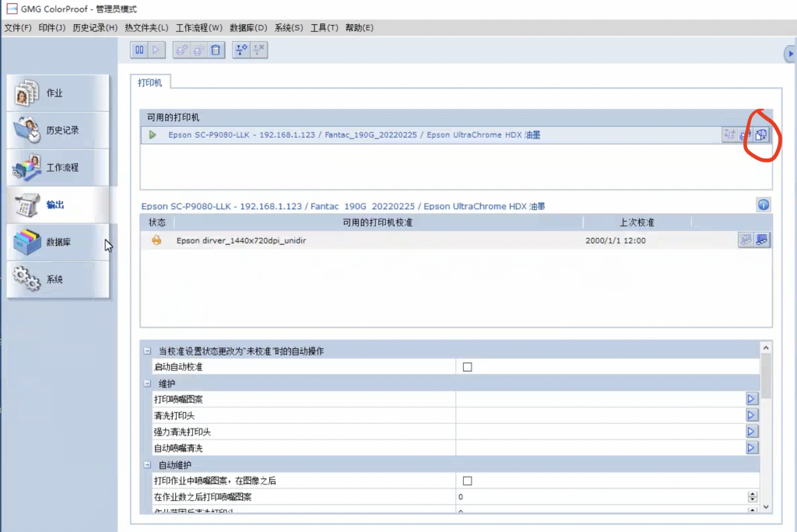Toggle 打印作业中喷嘴图案，在图像之后 checkbox
This screenshot has height=532, width=797.
click(467, 481)
